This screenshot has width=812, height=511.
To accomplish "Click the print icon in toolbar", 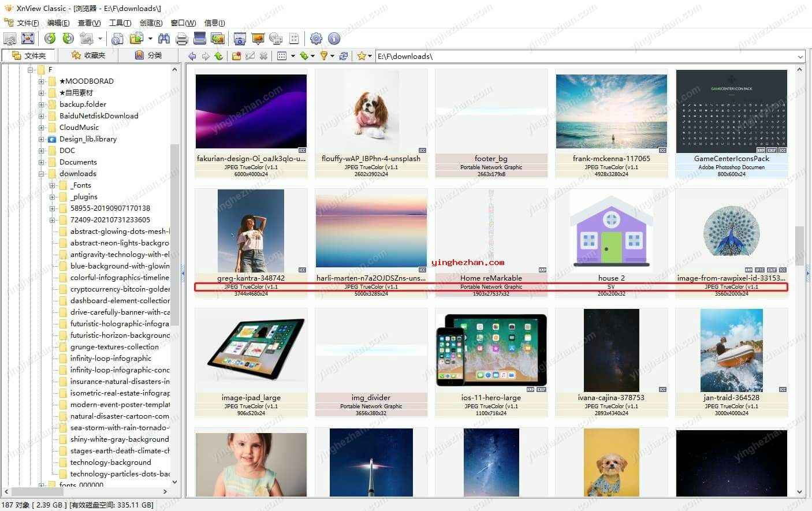I will [182, 39].
